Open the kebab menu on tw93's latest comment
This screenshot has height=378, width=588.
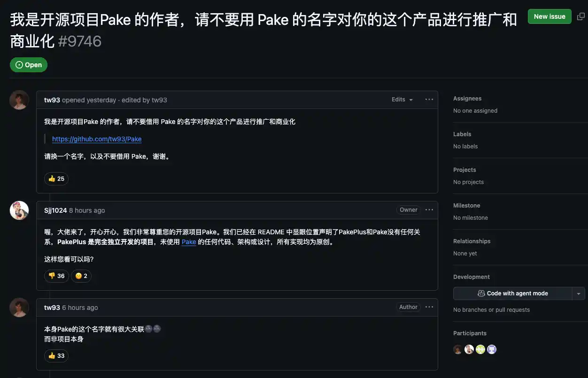pos(429,307)
